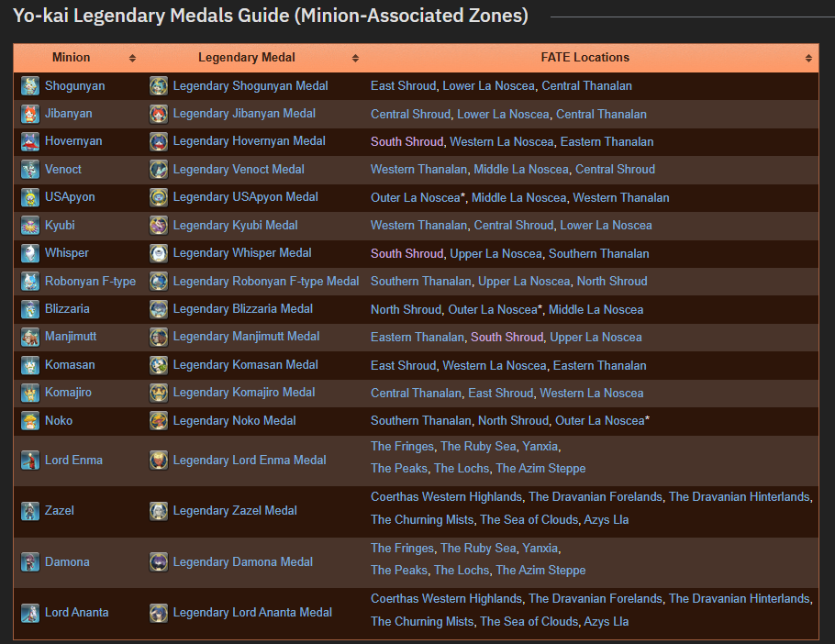
Task: Open the Legendary Hovernyan Medal link
Action: [250, 141]
